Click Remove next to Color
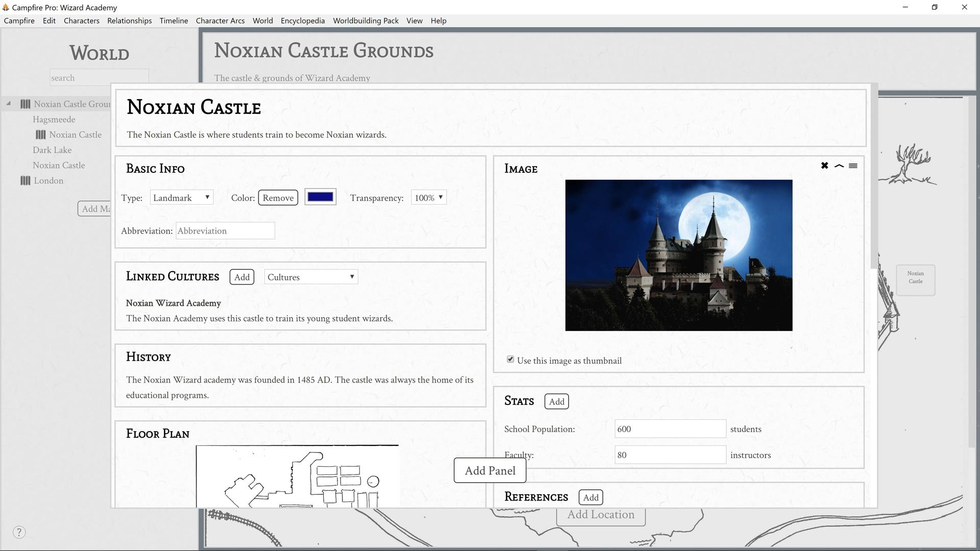Screen dimensions: 980x551 (278, 197)
